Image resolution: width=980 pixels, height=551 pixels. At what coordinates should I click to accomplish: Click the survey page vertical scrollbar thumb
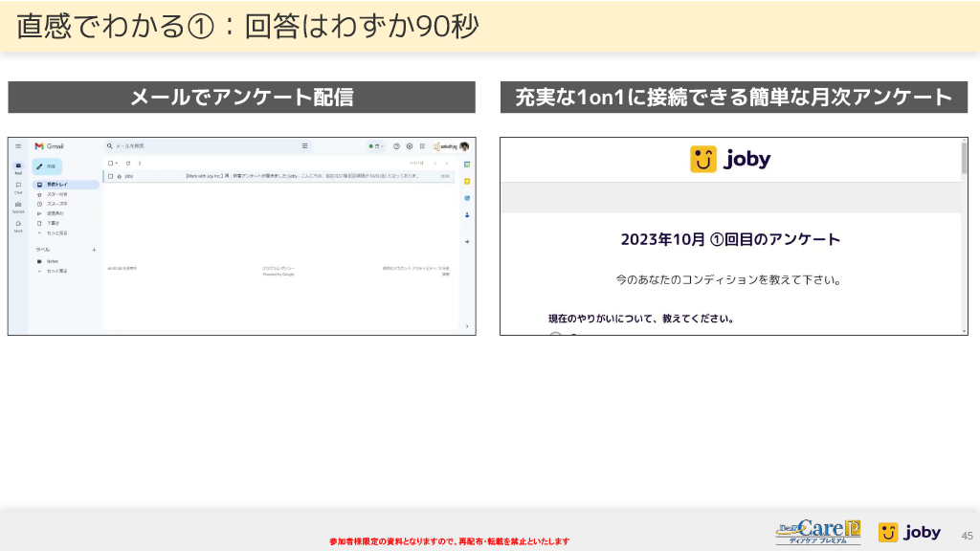tap(964, 158)
